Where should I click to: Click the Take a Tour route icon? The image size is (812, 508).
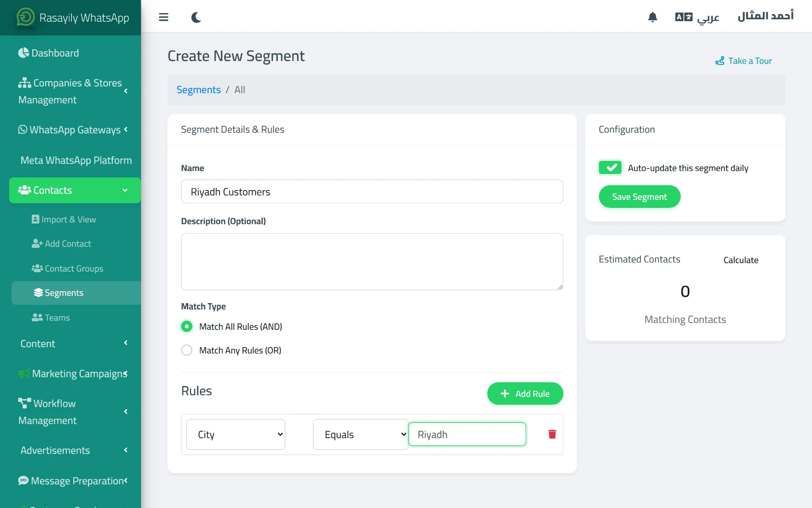click(x=720, y=61)
